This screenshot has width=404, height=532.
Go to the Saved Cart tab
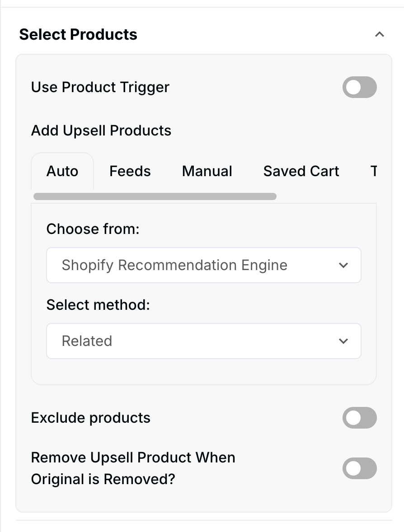(x=301, y=171)
